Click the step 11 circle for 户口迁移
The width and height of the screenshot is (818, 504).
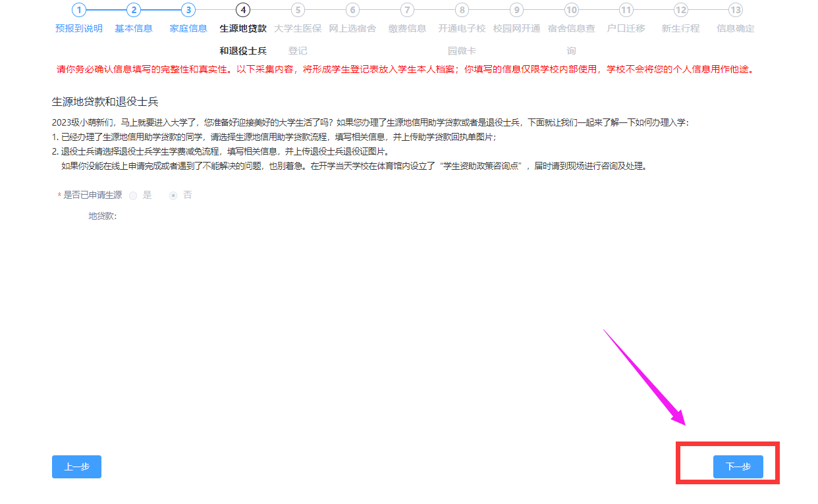626,11
